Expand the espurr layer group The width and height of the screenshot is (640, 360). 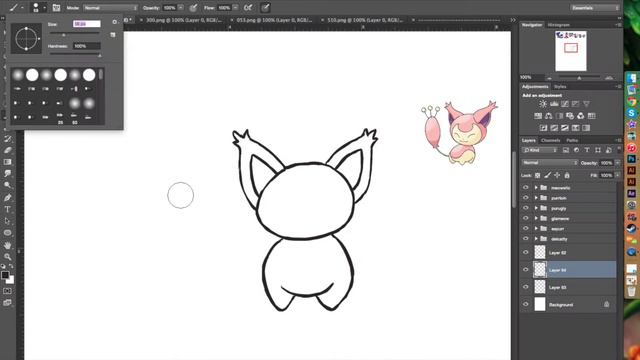(x=536, y=229)
